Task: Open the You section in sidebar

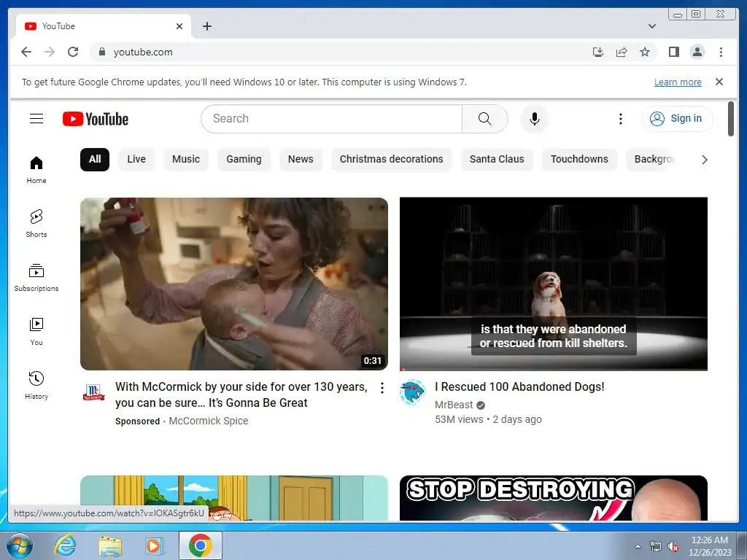Action: [36, 332]
